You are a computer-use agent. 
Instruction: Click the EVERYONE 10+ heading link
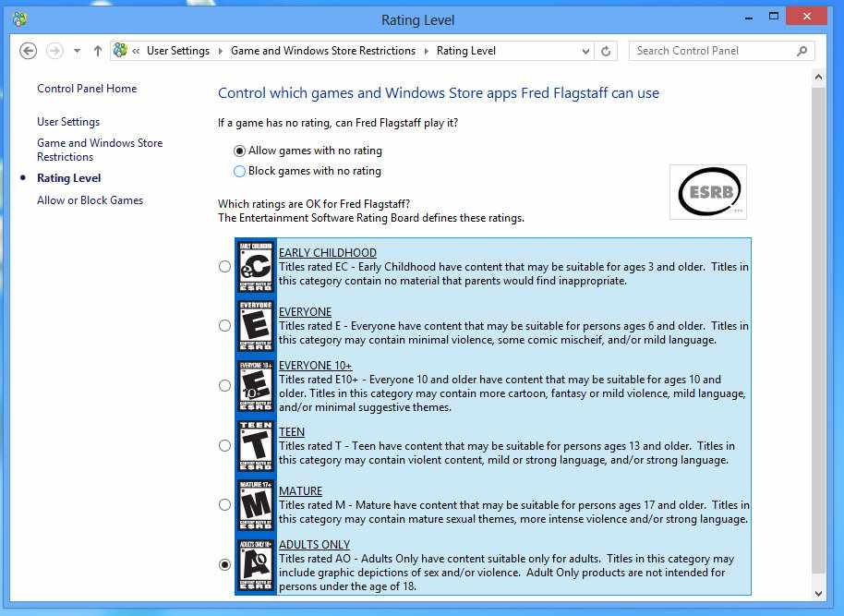[x=315, y=366]
